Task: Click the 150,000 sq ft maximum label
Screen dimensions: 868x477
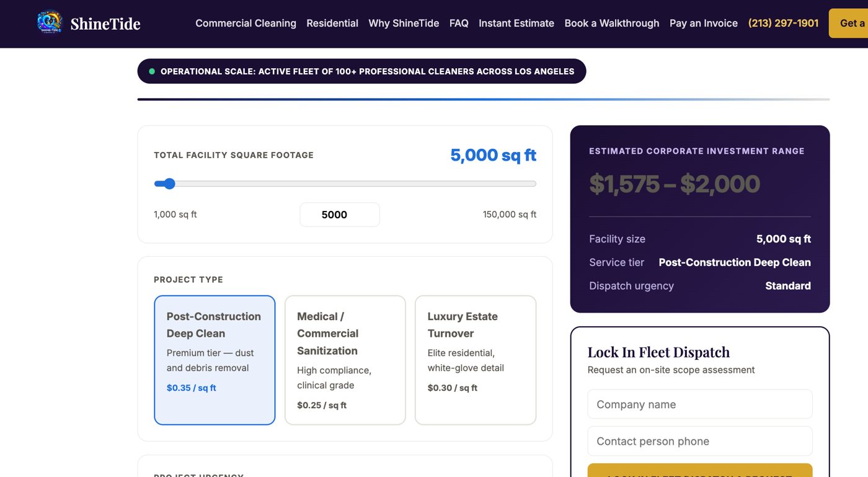Action: [510, 215]
